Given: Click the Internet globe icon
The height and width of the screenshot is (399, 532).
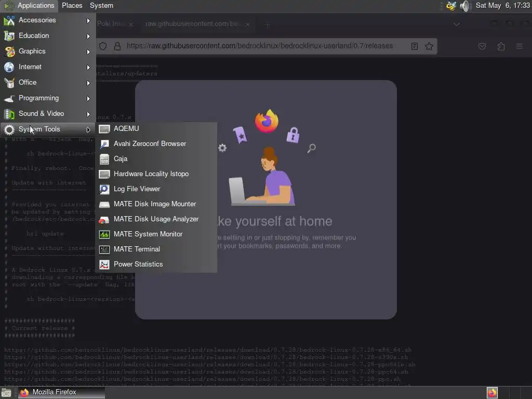Looking at the screenshot, I should (x=9, y=67).
